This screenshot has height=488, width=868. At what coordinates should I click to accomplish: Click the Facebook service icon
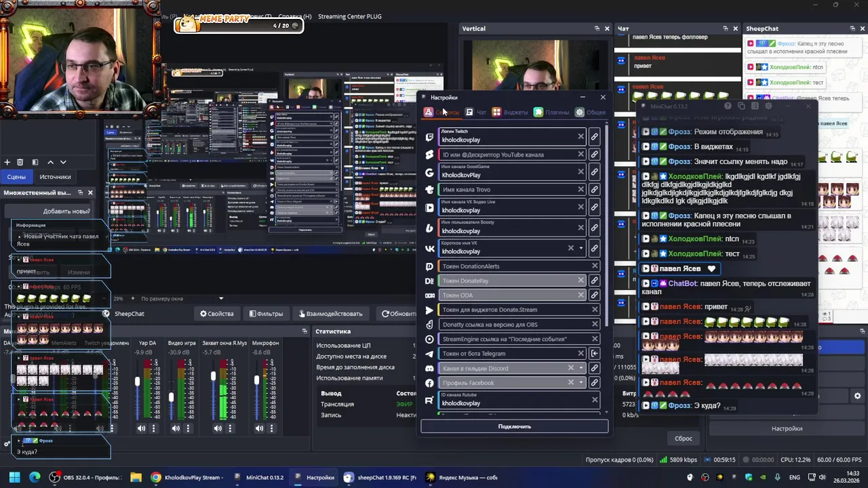tap(429, 383)
